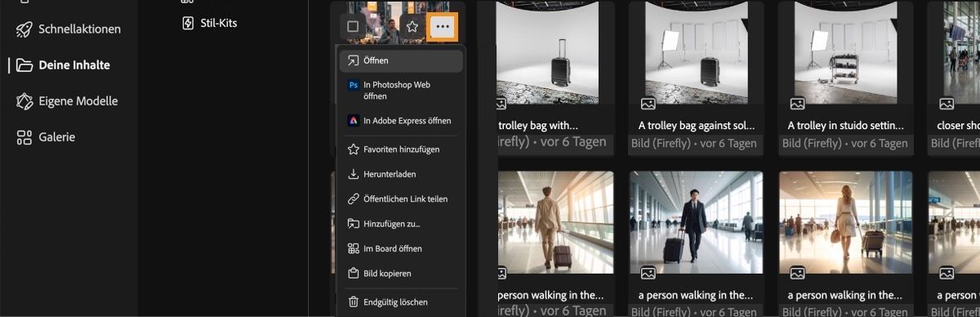Tick the selection checkbox on the thumbnail
The image size is (980, 317).
coord(353,26)
